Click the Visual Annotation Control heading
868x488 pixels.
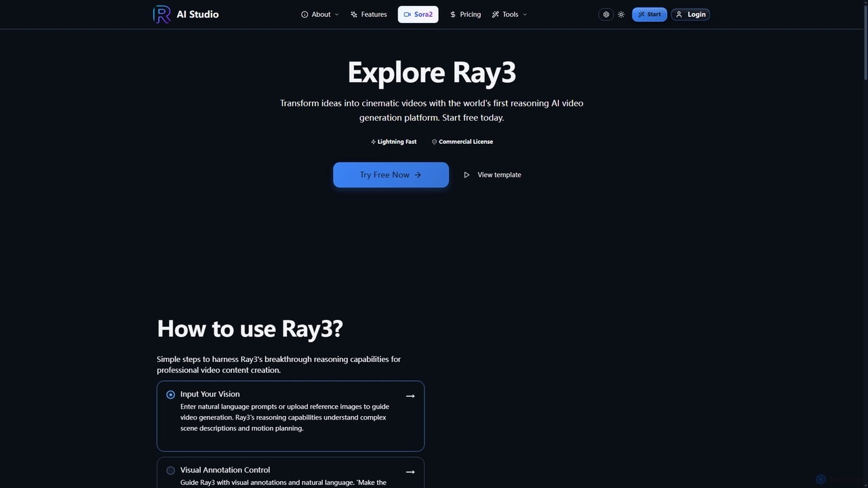pos(225,470)
